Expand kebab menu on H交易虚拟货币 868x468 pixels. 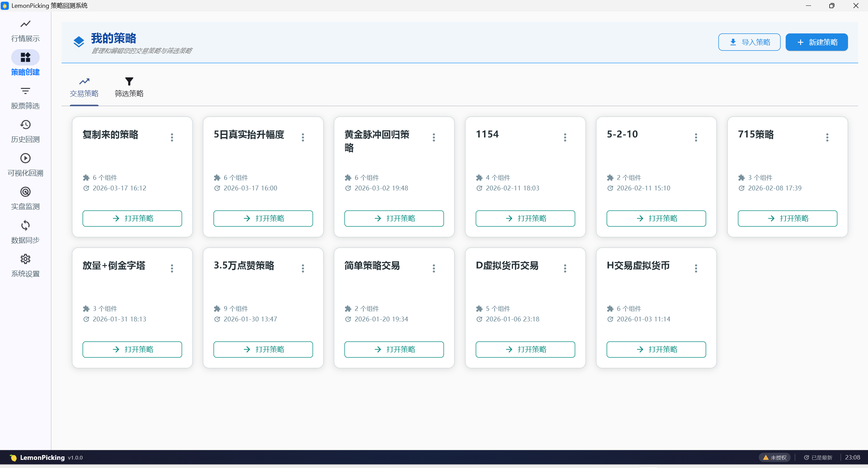[696, 268]
